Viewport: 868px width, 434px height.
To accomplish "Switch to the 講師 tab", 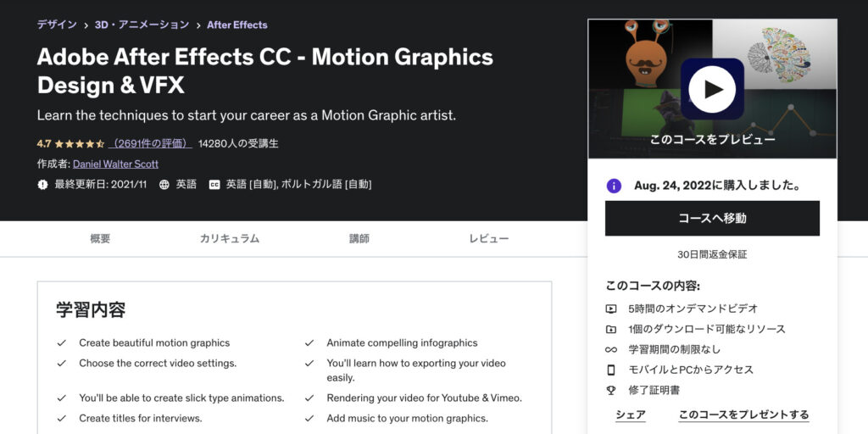I will tap(359, 238).
